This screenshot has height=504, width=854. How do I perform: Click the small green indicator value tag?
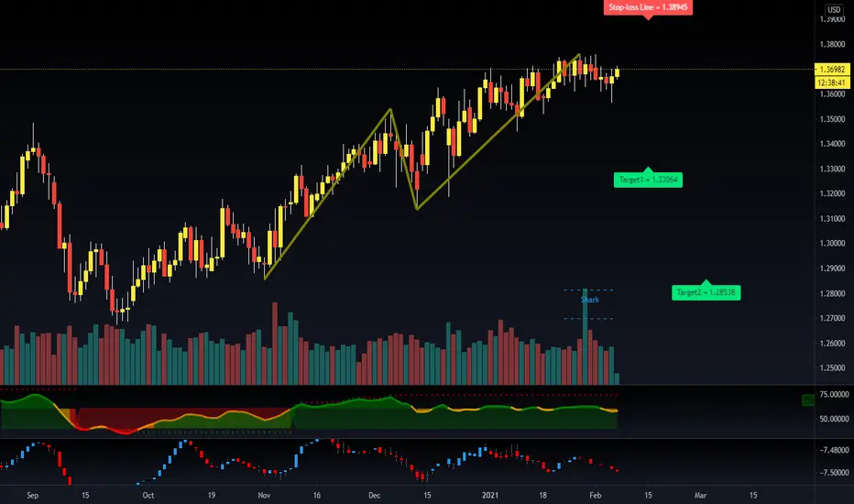tap(808, 400)
